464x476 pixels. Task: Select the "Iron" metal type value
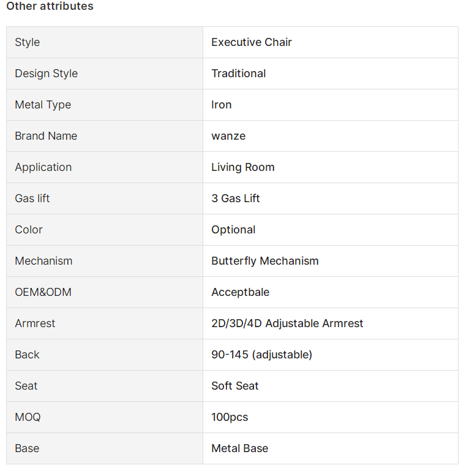[222, 105]
